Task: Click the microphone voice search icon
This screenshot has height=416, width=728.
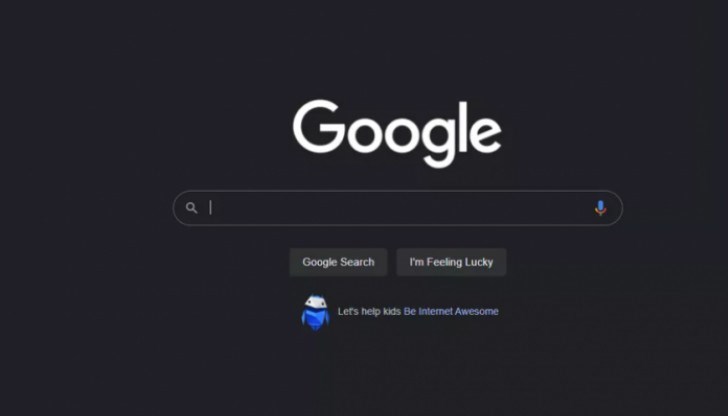Action: coord(600,208)
